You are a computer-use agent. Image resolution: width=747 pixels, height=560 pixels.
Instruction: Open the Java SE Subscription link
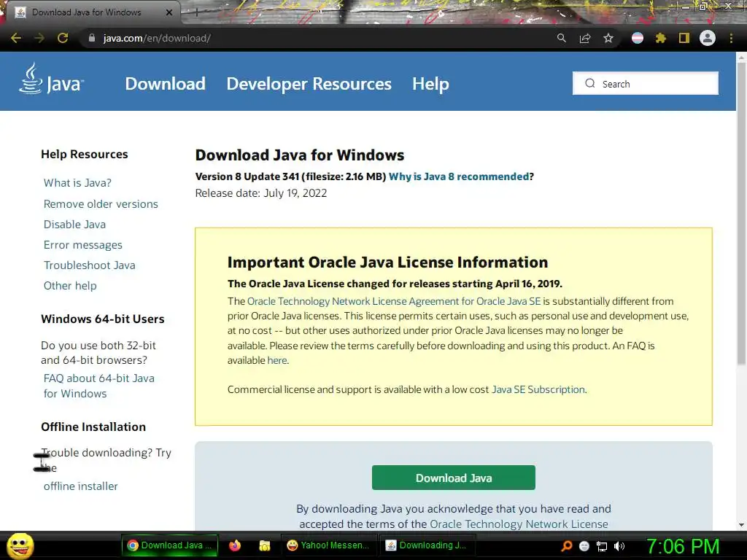(x=538, y=389)
